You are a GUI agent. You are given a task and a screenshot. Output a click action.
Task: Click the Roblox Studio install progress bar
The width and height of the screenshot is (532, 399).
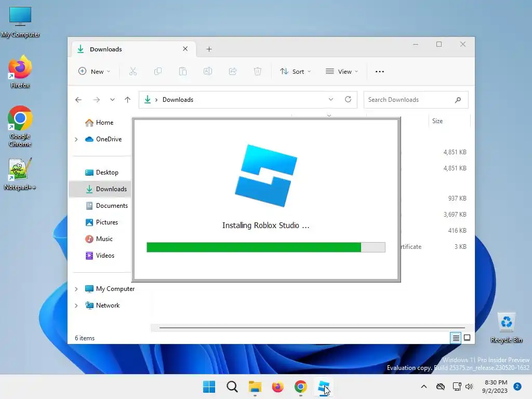click(265, 247)
